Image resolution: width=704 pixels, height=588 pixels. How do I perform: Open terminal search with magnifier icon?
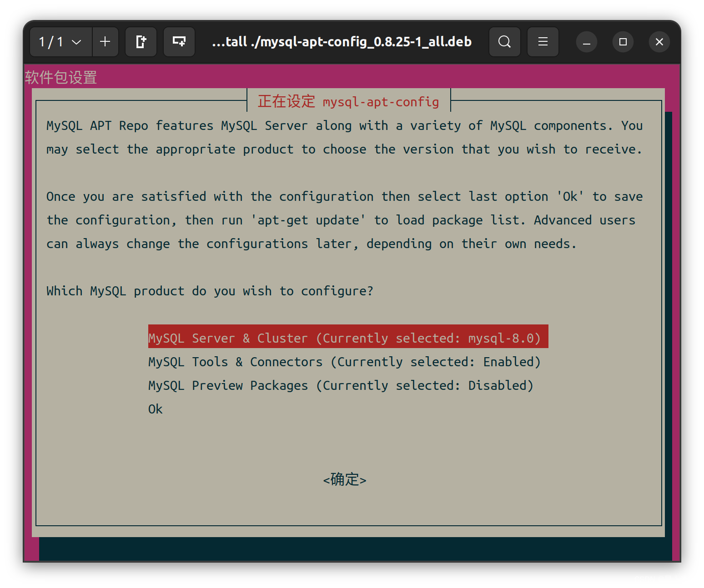504,42
